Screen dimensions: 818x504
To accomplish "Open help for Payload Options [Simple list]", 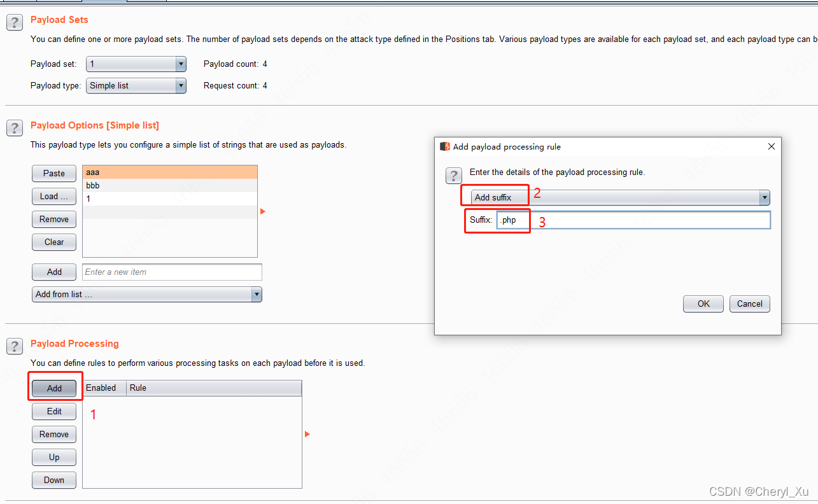I will [14, 128].
